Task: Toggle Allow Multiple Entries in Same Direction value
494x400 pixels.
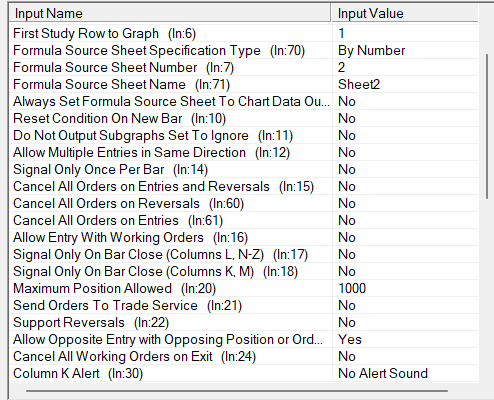Action: point(405,152)
